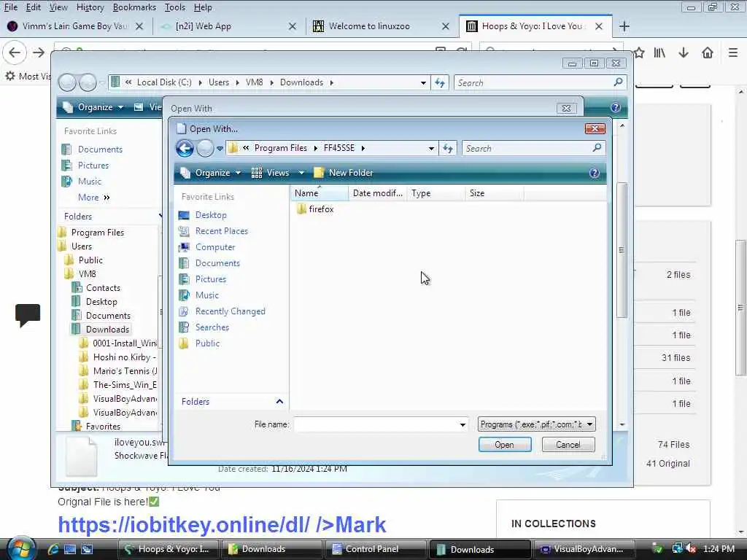
Task: Open Organize dropdown in Downloads window
Action: coord(93,107)
